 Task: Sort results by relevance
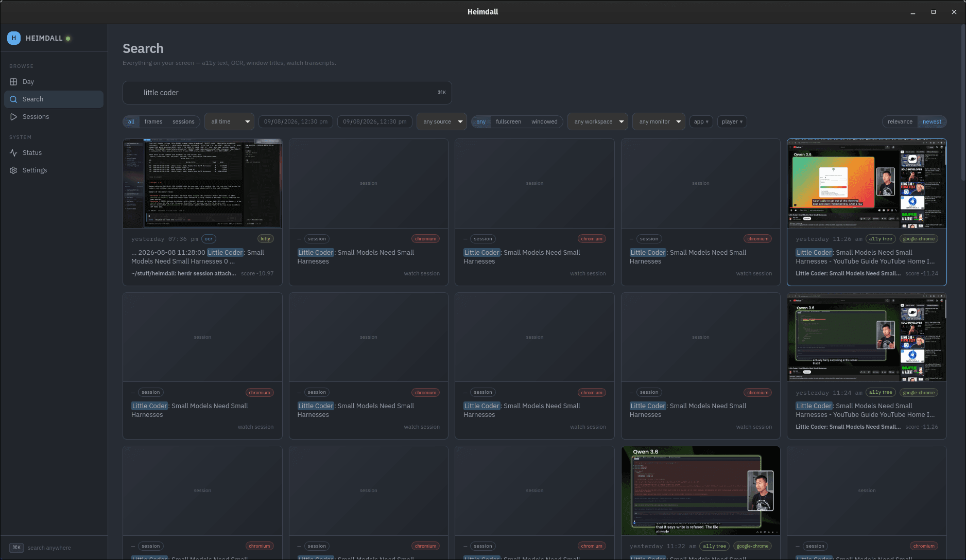click(900, 122)
